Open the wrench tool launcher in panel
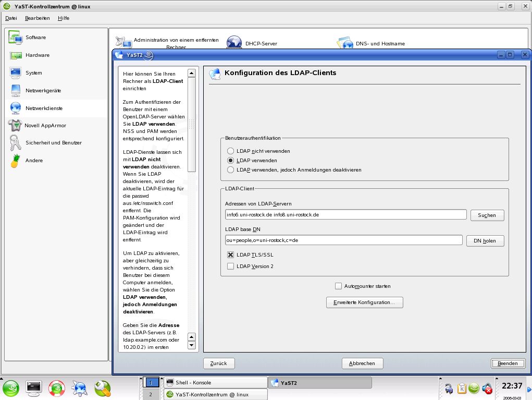 (x=103, y=388)
